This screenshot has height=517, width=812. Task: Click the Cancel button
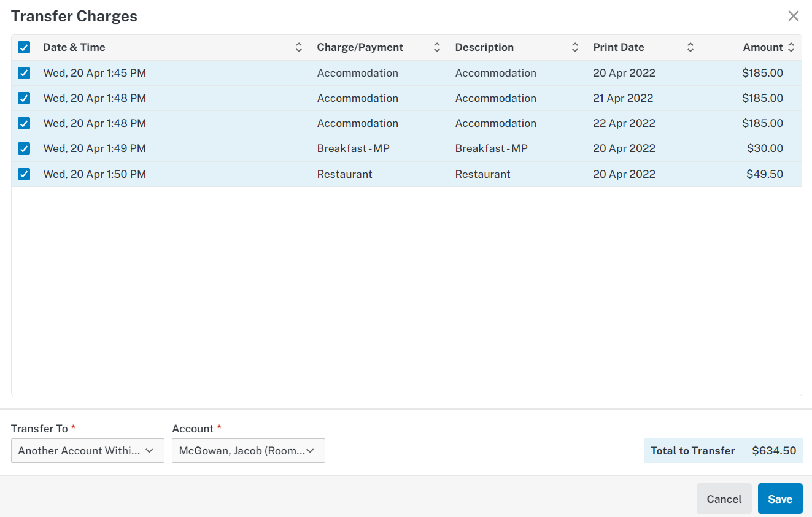pos(724,499)
